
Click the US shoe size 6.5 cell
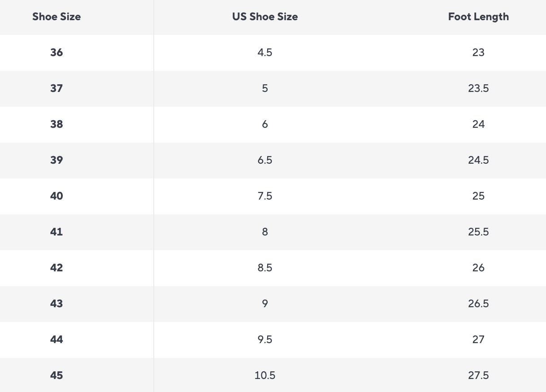[265, 160]
